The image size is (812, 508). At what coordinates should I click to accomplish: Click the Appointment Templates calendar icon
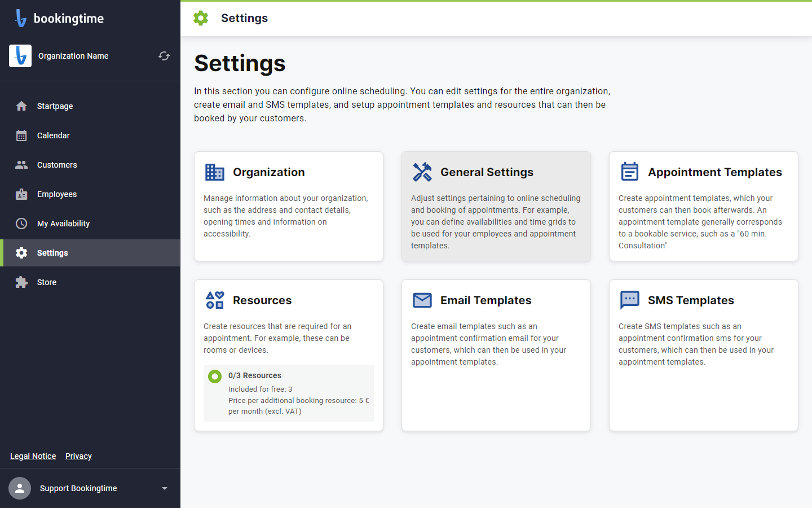[630, 172]
